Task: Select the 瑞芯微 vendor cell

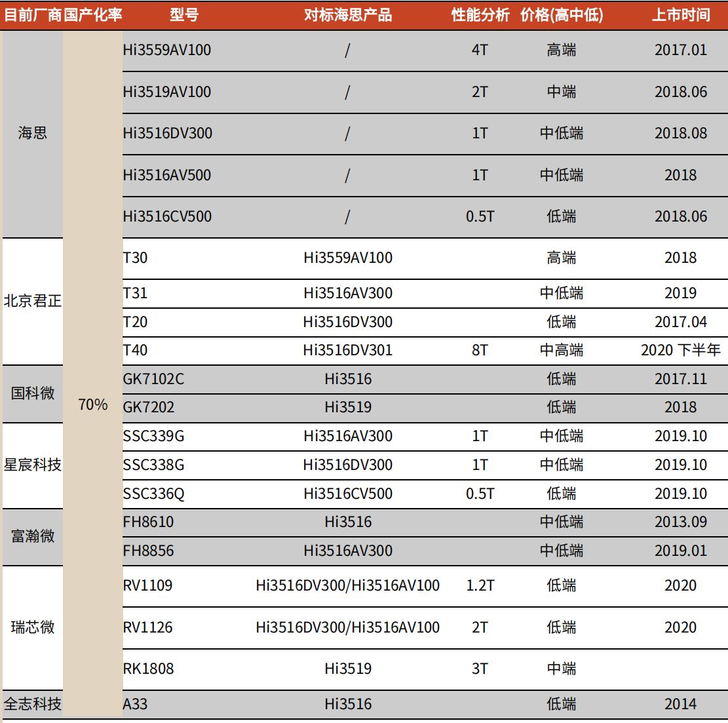Action: [33, 627]
